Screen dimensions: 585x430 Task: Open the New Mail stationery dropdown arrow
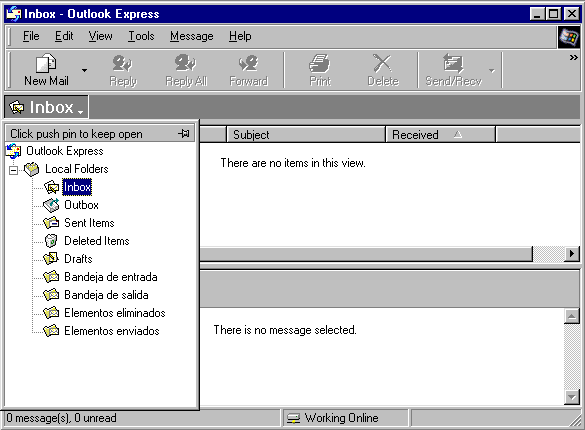(85, 70)
